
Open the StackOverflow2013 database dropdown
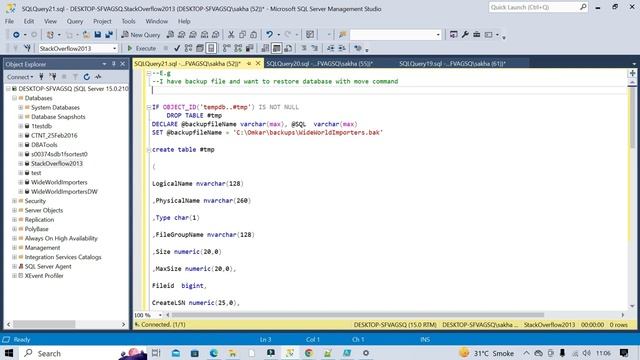point(114,48)
